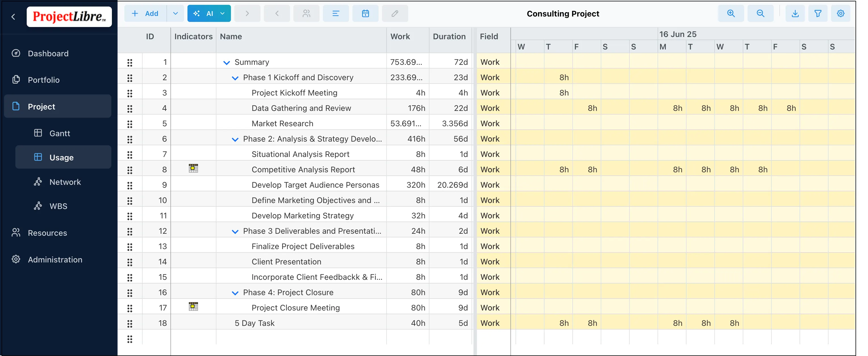Click the task details lines icon
This screenshot has height=356, width=868.
point(336,13)
